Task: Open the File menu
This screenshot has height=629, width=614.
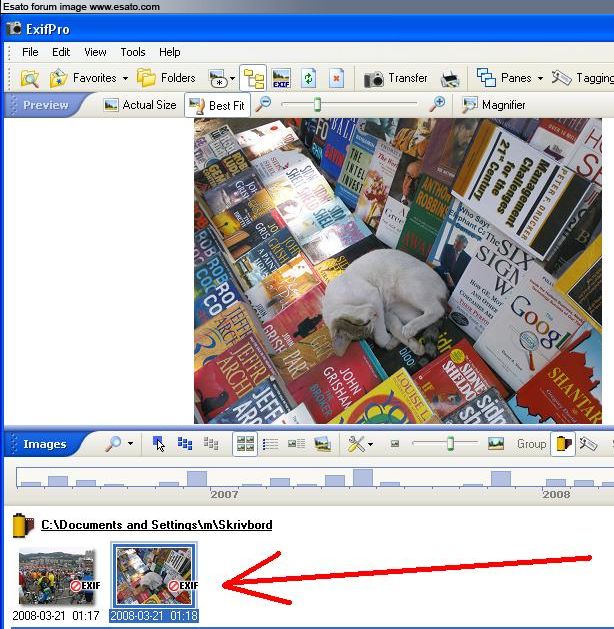Action: tap(30, 52)
